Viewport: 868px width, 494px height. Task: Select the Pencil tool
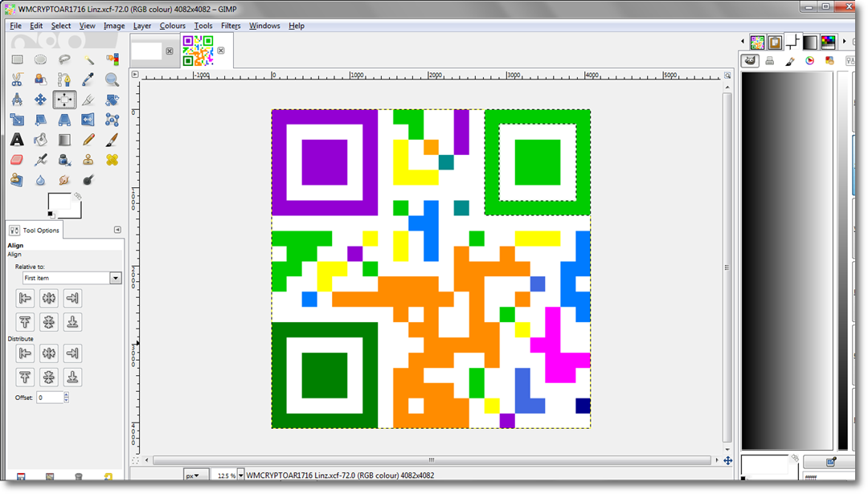click(88, 140)
